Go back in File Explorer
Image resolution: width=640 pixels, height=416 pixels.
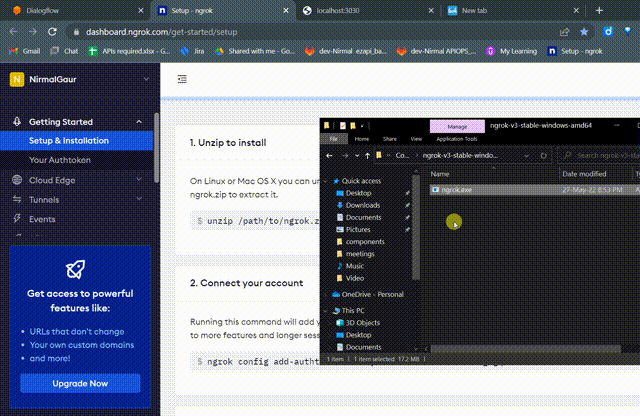coord(329,156)
